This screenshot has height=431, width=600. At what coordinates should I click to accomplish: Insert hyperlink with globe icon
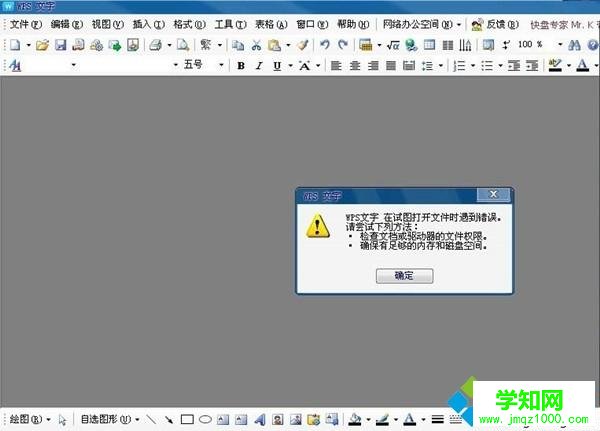point(411,45)
